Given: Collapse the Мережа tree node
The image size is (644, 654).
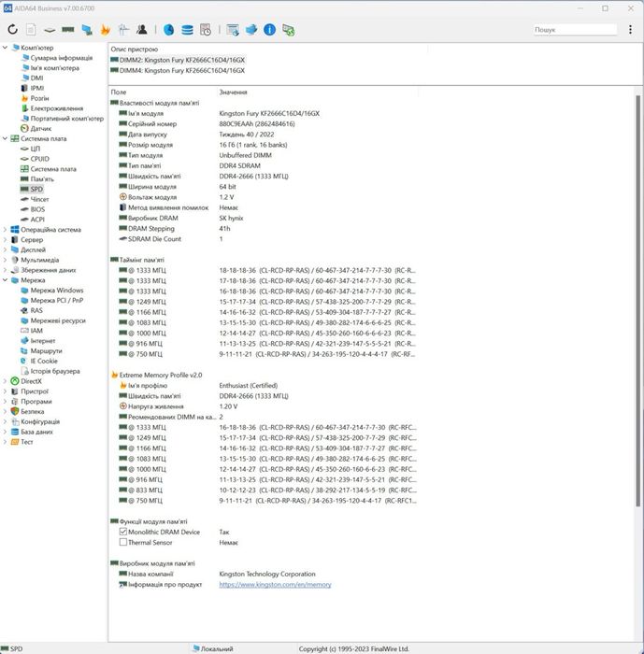Looking at the screenshot, I should 5,280.
